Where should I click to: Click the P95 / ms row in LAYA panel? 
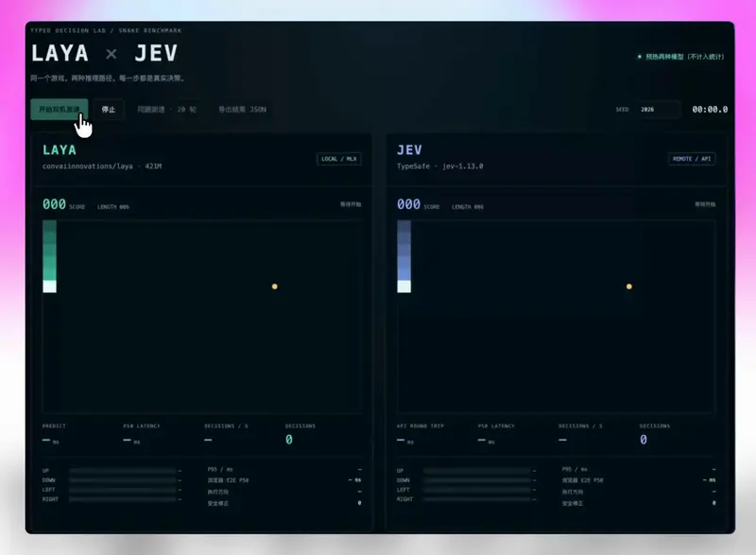(x=284, y=470)
